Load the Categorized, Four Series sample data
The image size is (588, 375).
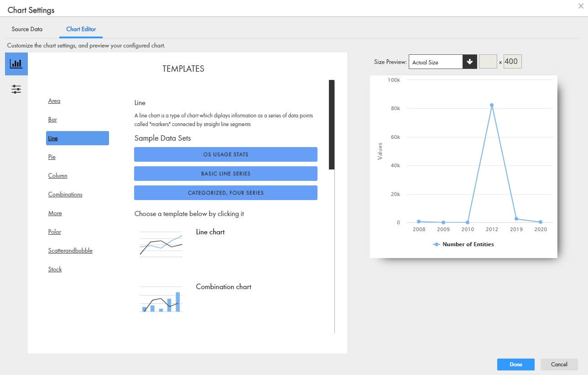tap(226, 193)
